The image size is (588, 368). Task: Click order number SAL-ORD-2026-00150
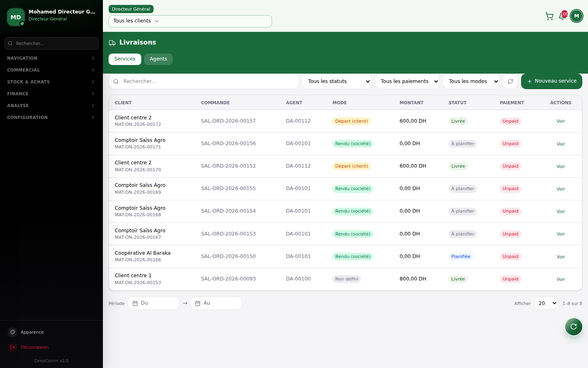pos(228,256)
